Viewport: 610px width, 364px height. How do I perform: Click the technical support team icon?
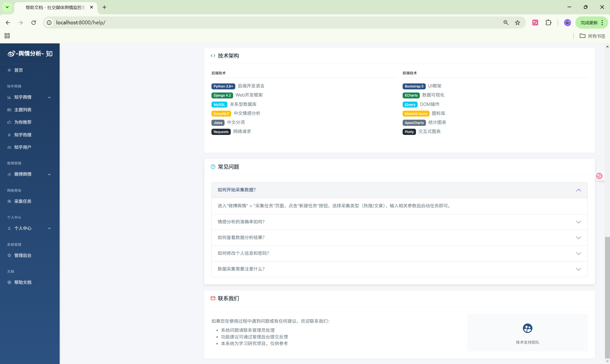tap(527, 328)
